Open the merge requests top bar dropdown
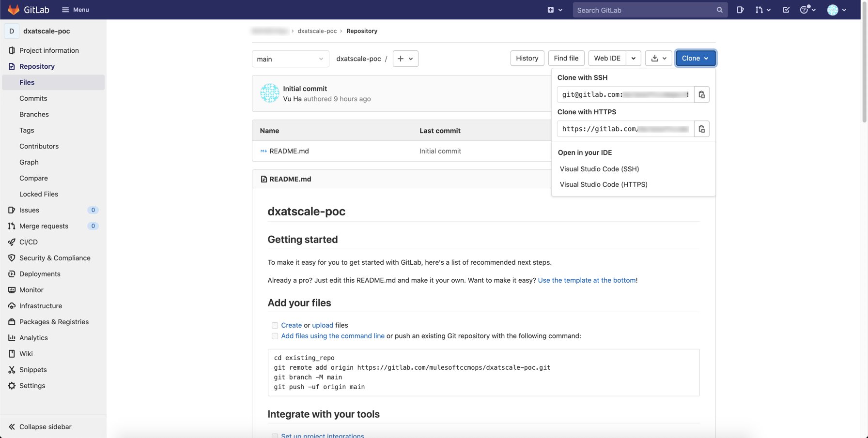This screenshot has height=438, width=868. coord(763,10)
